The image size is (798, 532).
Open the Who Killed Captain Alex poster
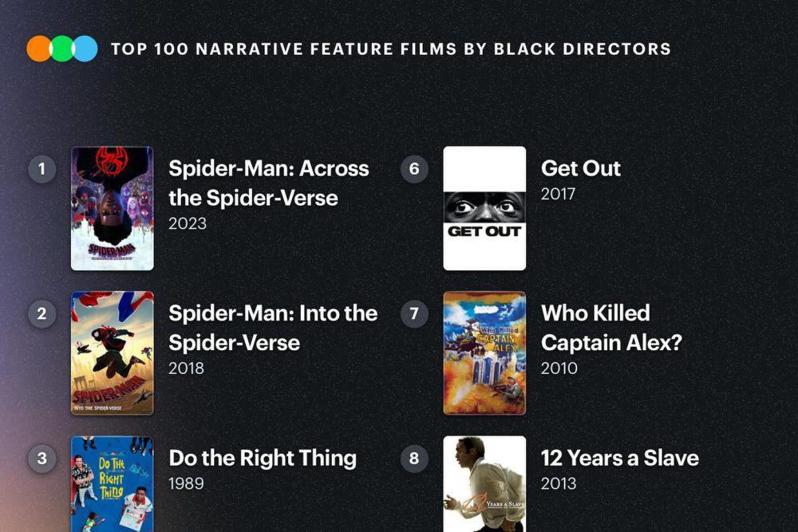[484, 353]
